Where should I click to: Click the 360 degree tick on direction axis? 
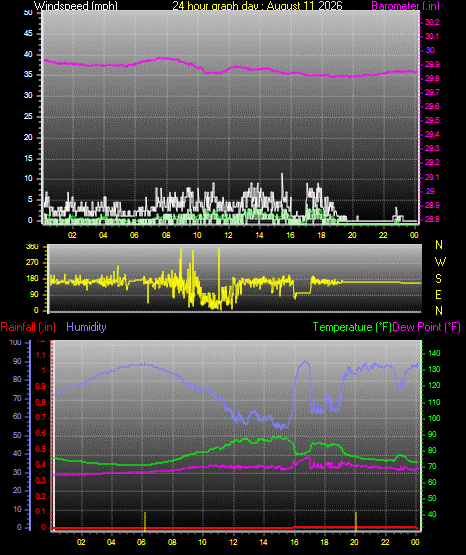pyautogui.click(x=32, y=247)
